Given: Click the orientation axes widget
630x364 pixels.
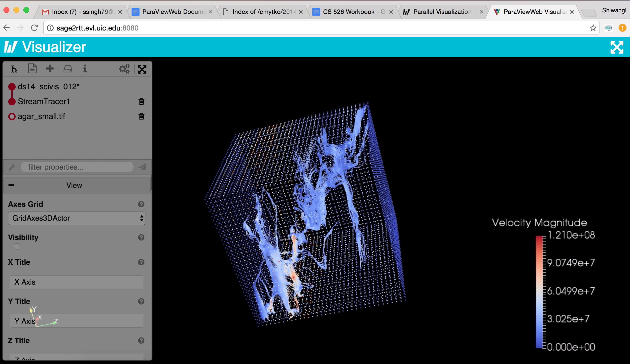Looking at the screenshot, I should (x=43, y=316).
